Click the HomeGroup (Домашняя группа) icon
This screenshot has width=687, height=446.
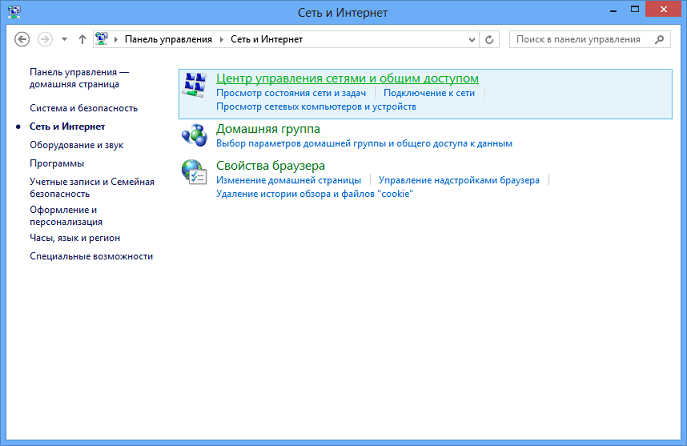(194, 135)
